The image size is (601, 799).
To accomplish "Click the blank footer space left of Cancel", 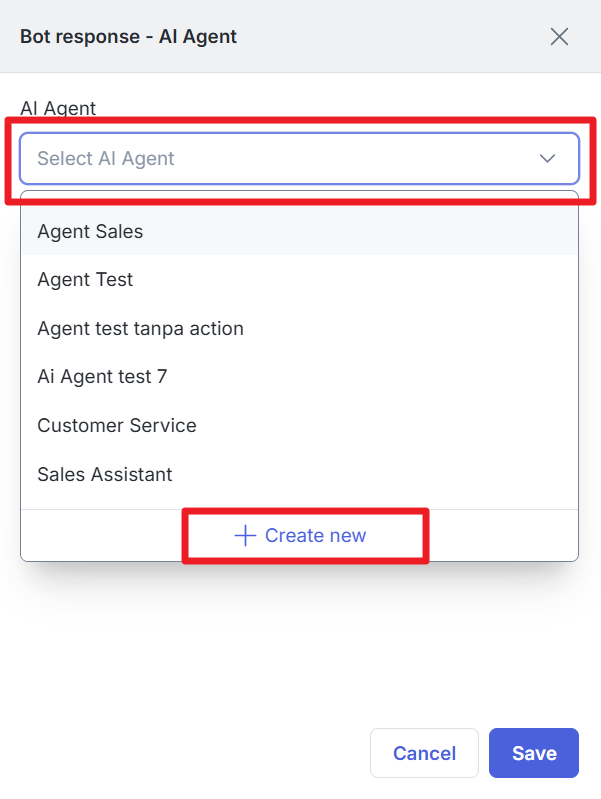I will 180,753.
